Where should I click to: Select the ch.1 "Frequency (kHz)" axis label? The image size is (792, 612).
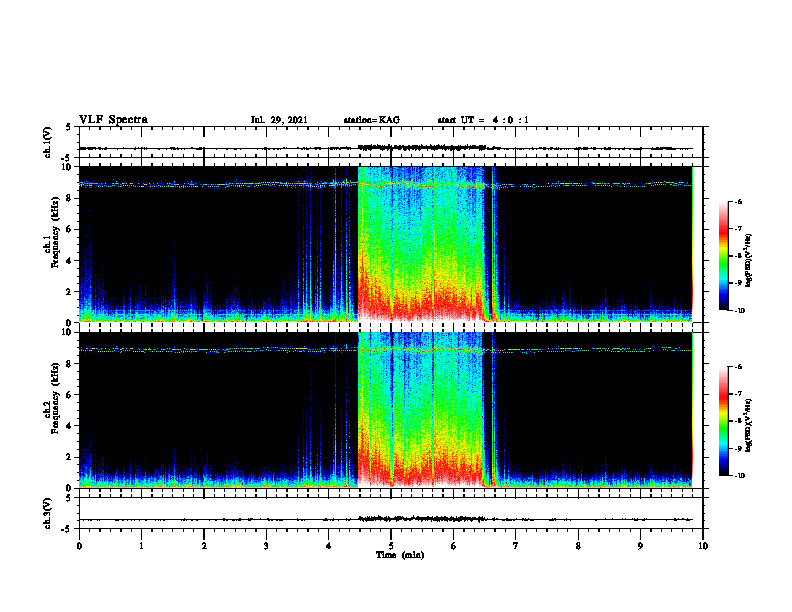click(55, 232)
